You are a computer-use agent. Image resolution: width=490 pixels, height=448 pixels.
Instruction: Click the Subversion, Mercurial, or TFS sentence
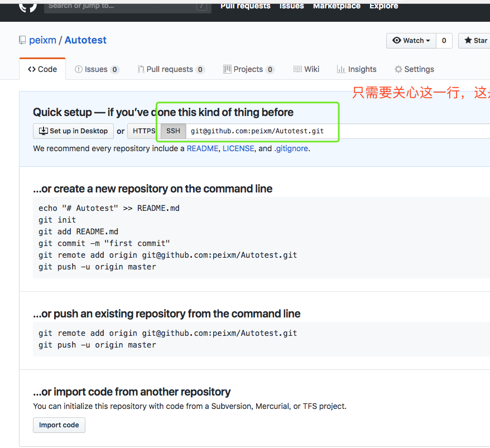tap(190, 406)
